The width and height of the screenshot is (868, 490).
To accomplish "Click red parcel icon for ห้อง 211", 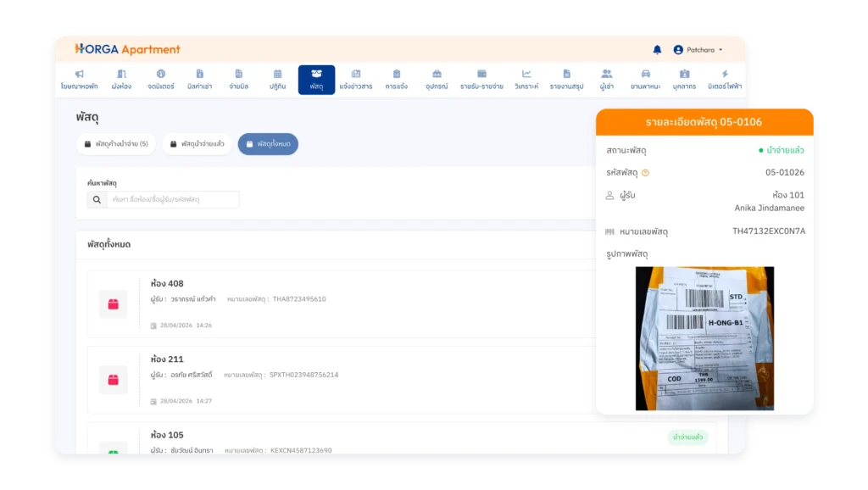I will point(113,380).
